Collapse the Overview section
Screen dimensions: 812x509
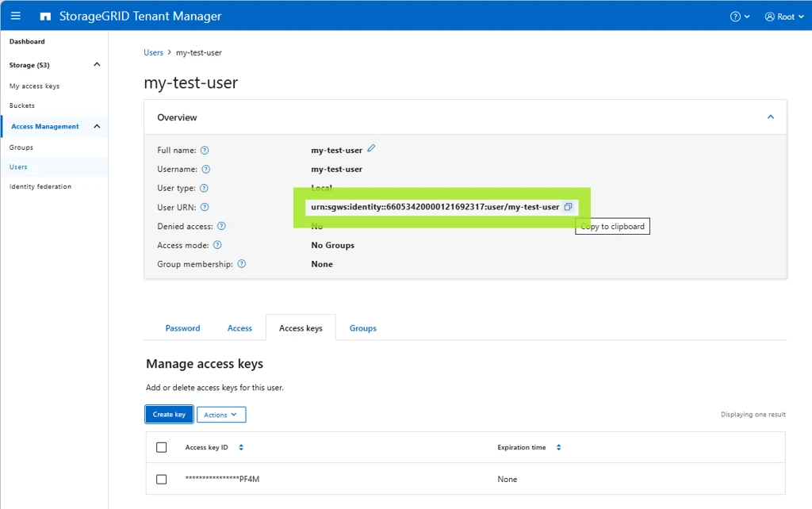(771, 117)
